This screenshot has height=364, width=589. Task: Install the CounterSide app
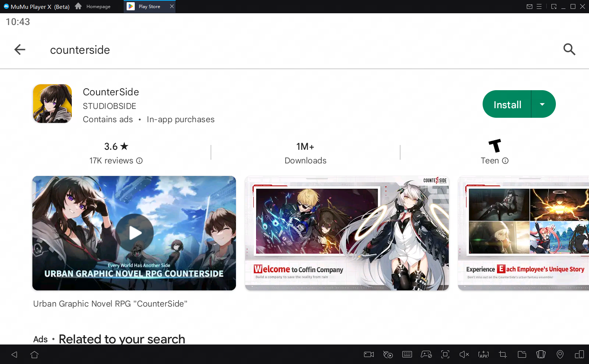pyautogui.click(x=507, y=104)
